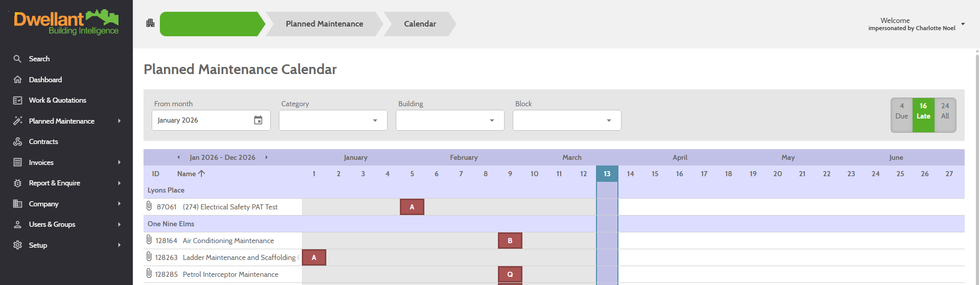The image size is (980, 285).
Task: Open the Setup gear icon
Action: [17, 245]
